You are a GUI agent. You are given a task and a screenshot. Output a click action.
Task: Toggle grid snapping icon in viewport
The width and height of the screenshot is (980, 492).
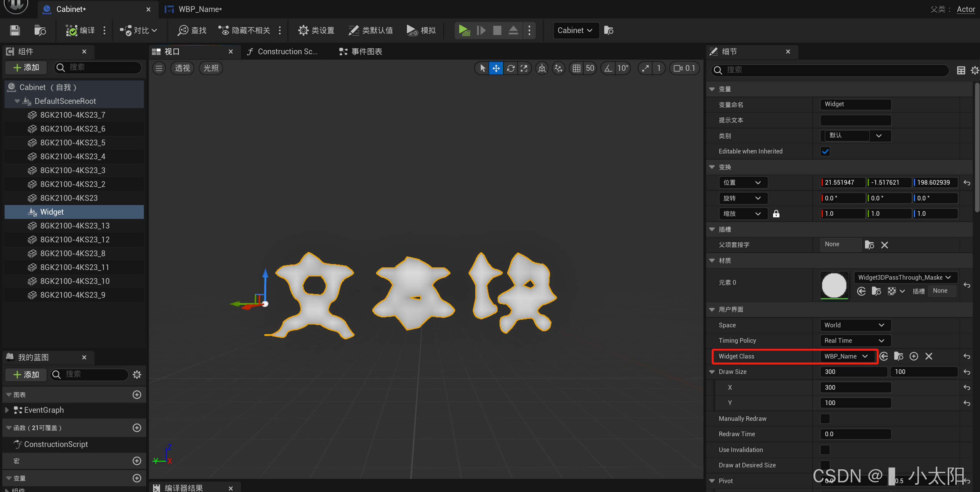click(x=576, y=68)
